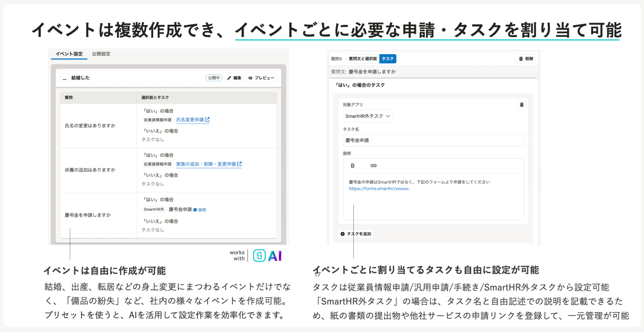Image resolution: width=644 pixels, height=332 pixels.
Task: Click the 公開中 status badge
Action: (x=214, y=78)
